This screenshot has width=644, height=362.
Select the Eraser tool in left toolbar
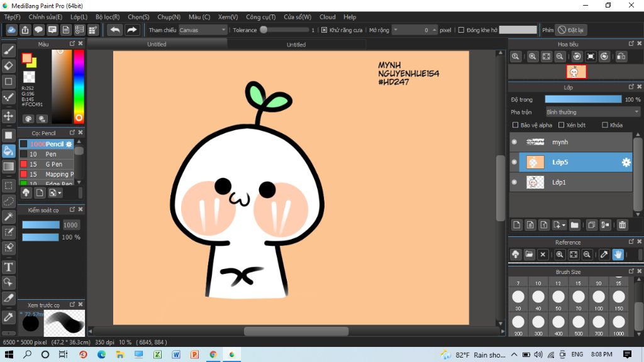coord(9,66)
